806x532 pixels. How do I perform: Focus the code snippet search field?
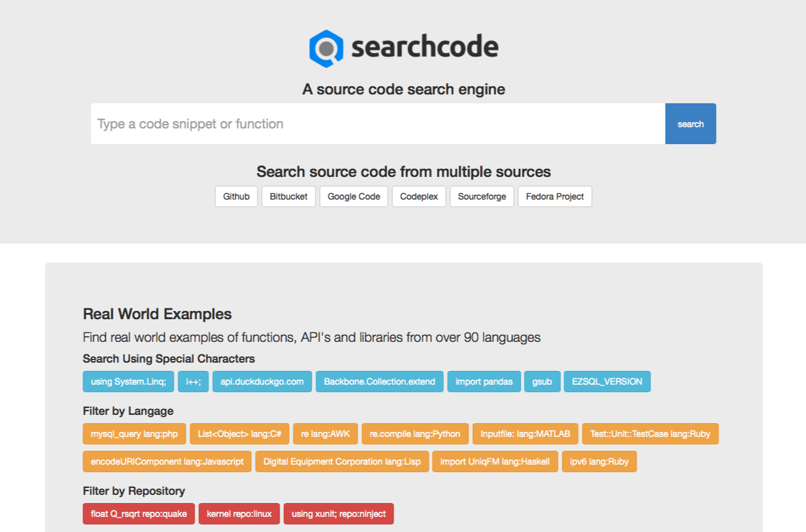click(378, 124)
